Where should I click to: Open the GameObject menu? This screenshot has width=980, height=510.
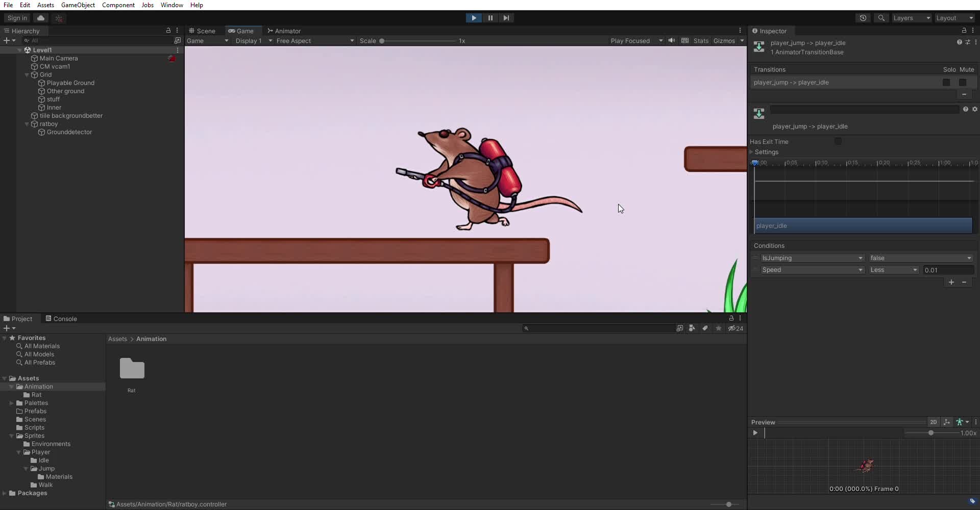78,5
